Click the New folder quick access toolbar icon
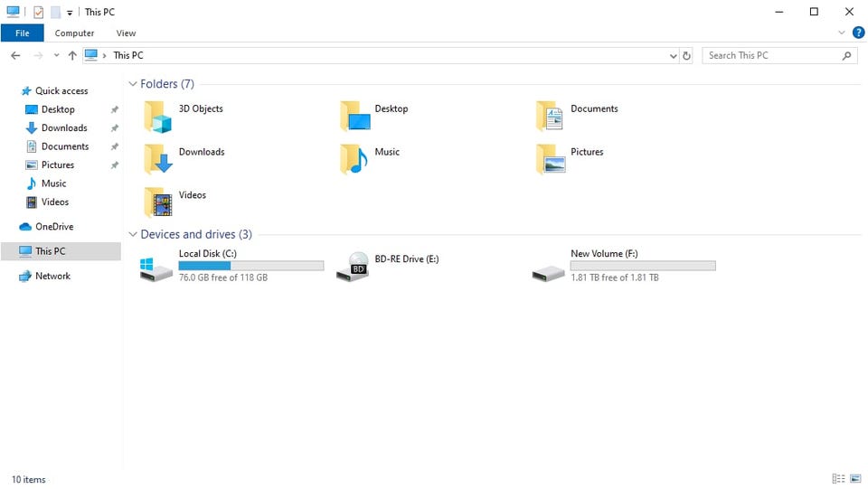This screenshot has height=489, width=868. (55, 12)
